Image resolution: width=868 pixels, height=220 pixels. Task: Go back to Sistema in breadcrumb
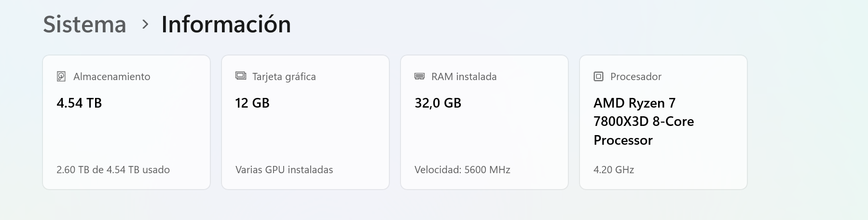click(84, 24)
